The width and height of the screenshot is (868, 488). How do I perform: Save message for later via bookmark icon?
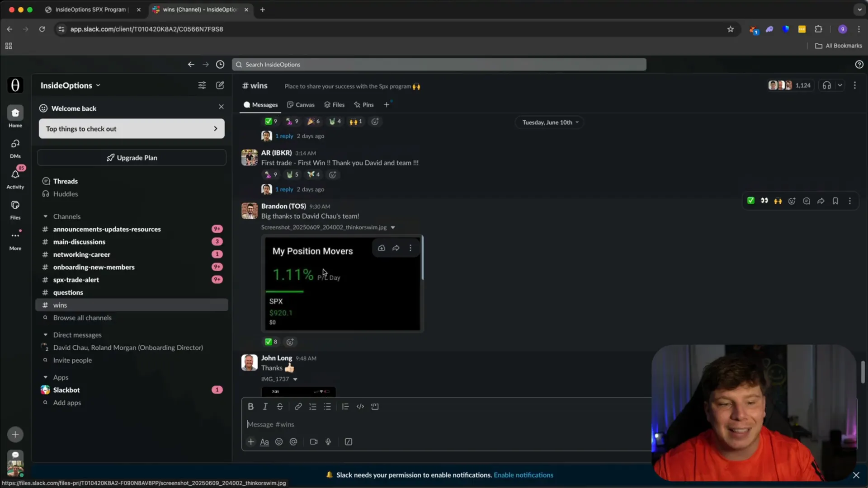(x=835, y=201)
